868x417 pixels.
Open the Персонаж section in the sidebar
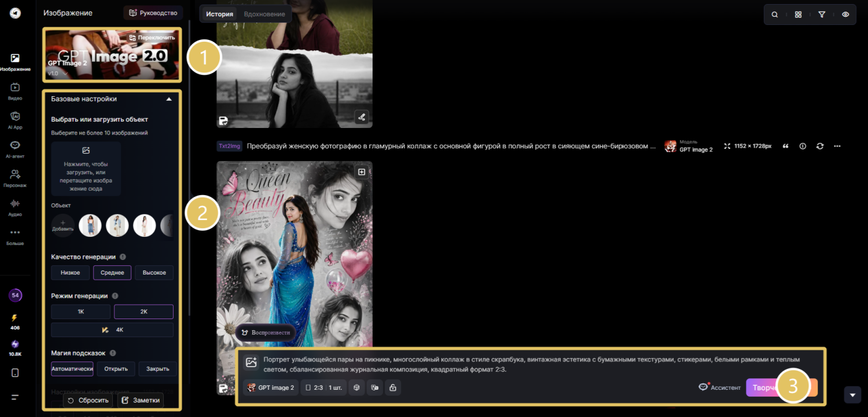(x=15, y=178)
